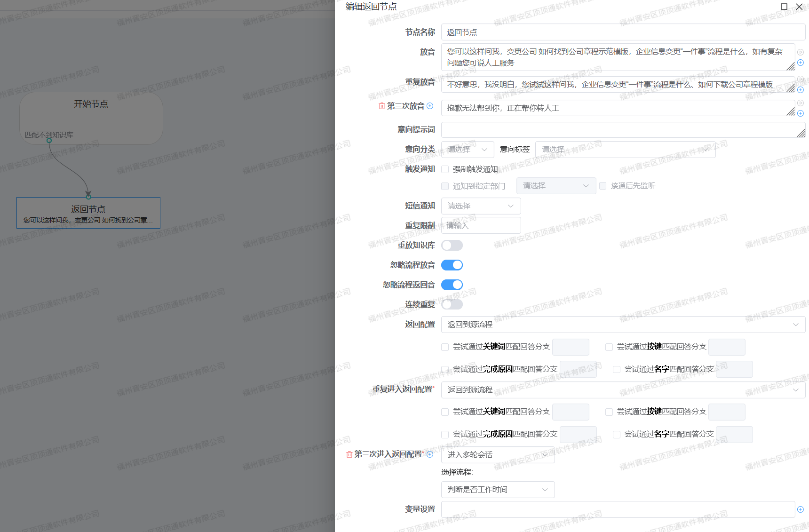The height and width of the screenshot is (532, 809).
Task: Preview the 第三次放音 audio
Action: (x=801, y=102)
